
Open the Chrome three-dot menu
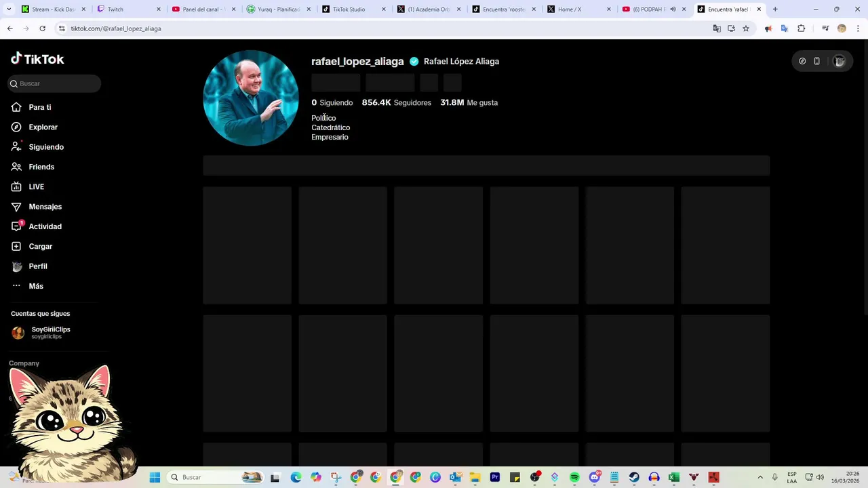point(858,28)
